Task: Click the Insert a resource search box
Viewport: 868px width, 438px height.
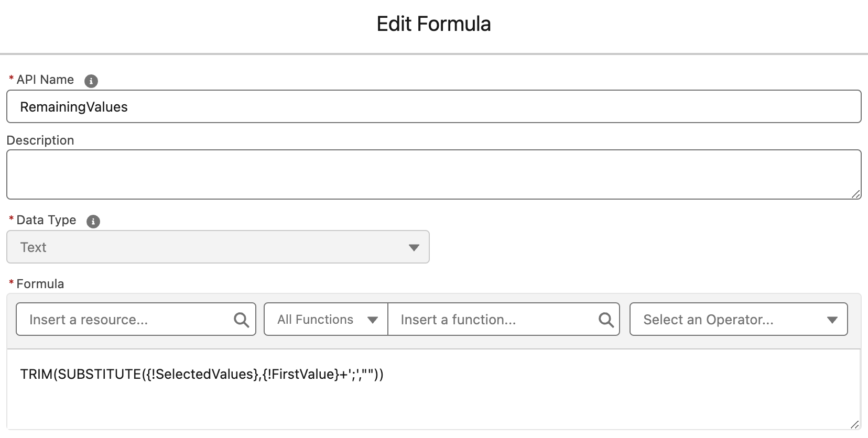Action: [121, 319]
